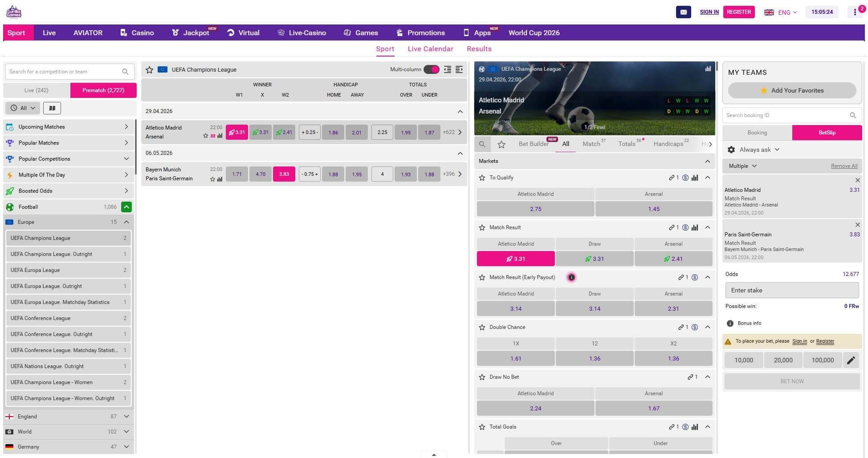Screen dimensions: 868x458
Task: Search booking ID magnifier icon
Action: 852,115
